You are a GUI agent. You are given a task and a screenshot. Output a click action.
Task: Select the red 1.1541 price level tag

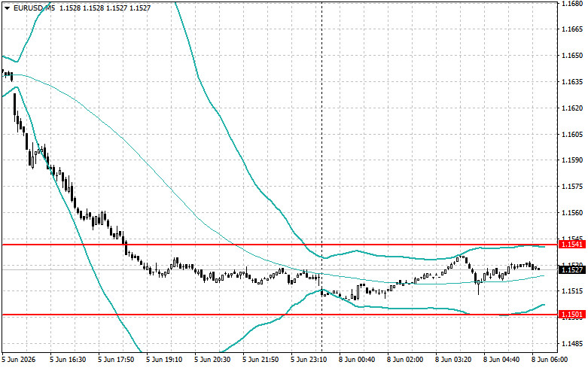click(572, 245)
